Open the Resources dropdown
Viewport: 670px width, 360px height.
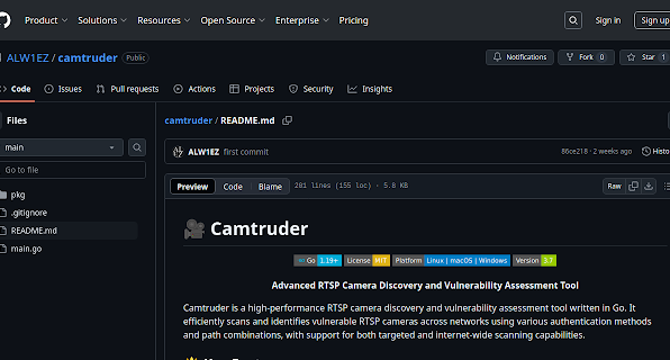click(163, 20)
